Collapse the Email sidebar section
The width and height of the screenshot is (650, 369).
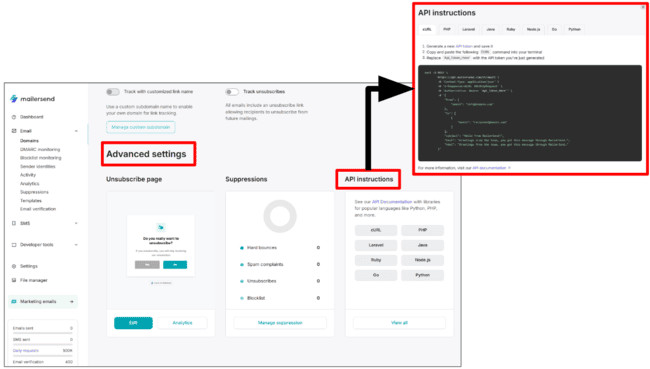click(x=76, y=131)
